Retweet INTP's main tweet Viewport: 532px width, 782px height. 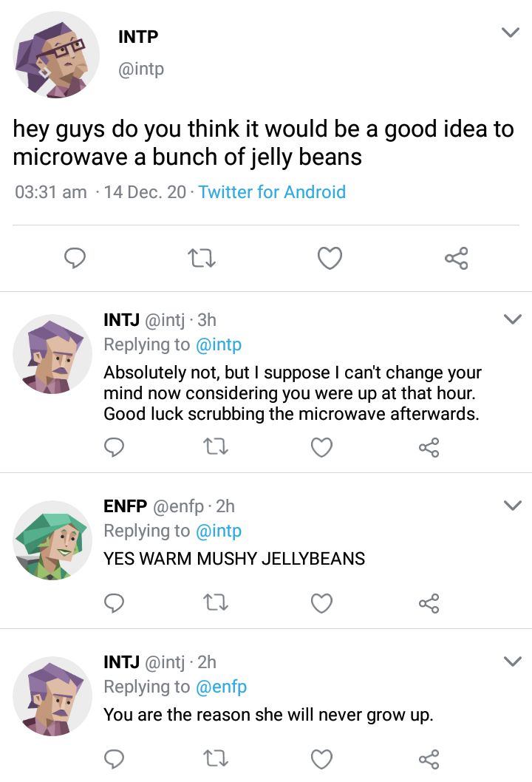click(201, 258)
